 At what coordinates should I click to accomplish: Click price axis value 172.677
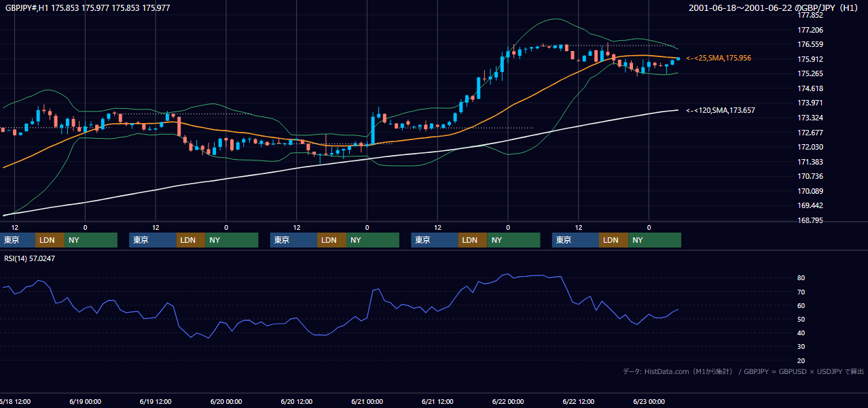[810, 133]
